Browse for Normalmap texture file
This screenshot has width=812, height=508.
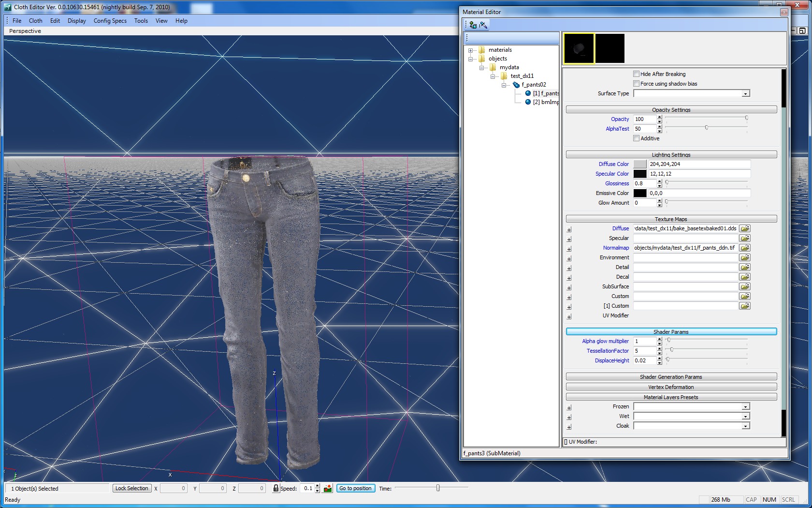(x=745, y=248)
